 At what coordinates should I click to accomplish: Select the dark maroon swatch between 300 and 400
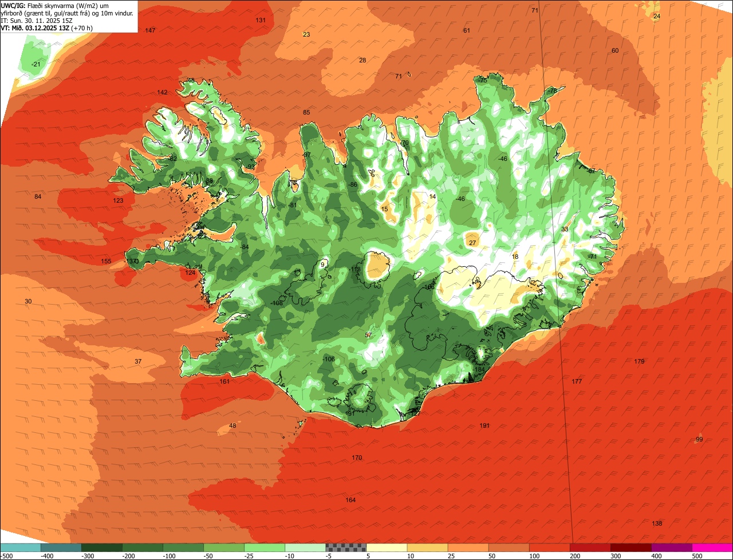630,547
